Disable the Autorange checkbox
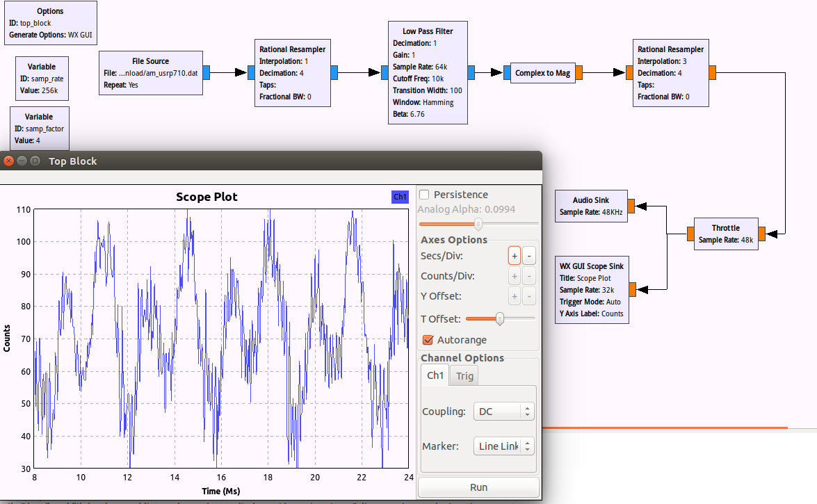The height and width of the screenshot is (504, 817). point(428,340)
